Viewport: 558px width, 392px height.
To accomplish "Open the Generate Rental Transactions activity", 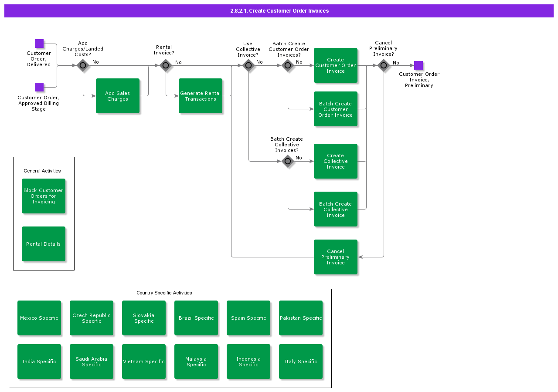I will pyautogui.click(x=200, y=95).
